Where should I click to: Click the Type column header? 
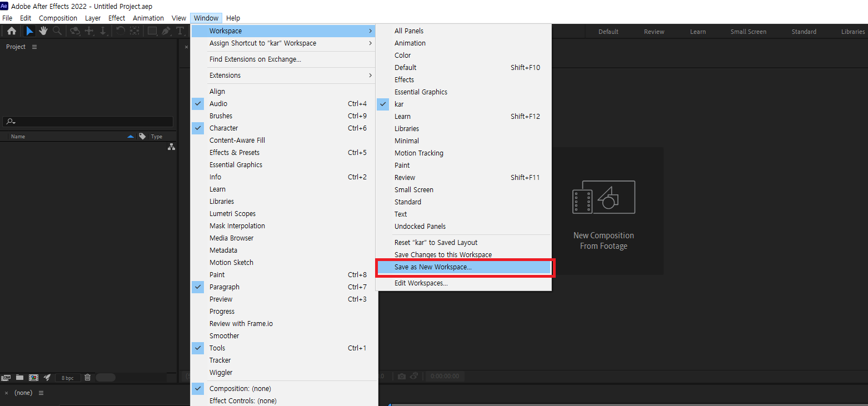157,136
